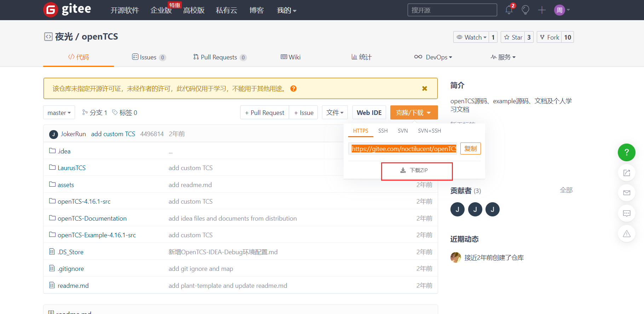Switch to the 代码 tab
The height and width of the screenshot is (314, 644).
pyautogui.click(x=79, y=57)
